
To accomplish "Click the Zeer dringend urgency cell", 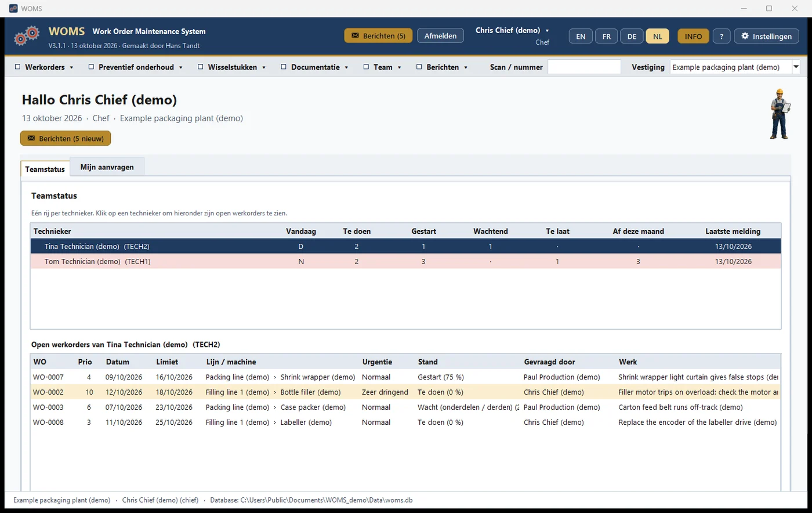I will click(x=385, y=392).
